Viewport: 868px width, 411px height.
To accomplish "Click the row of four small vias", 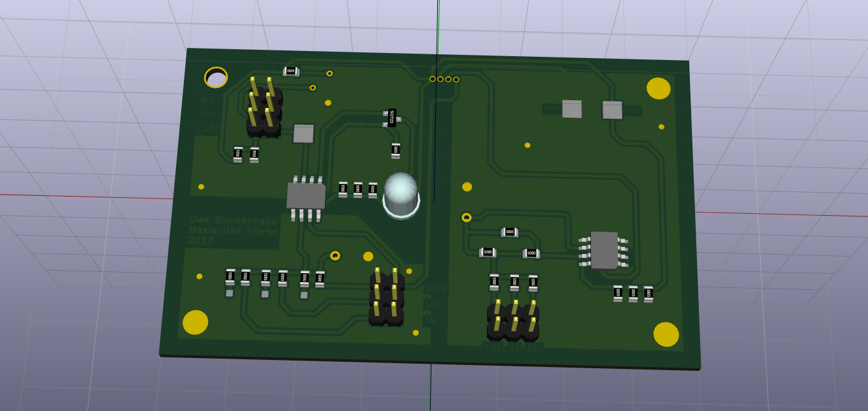I will (x=444, y=79).
